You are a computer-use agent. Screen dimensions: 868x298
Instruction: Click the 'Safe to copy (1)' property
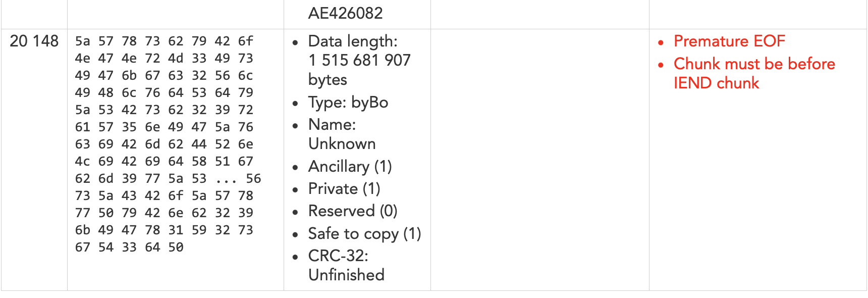click(x=365, y=233)
